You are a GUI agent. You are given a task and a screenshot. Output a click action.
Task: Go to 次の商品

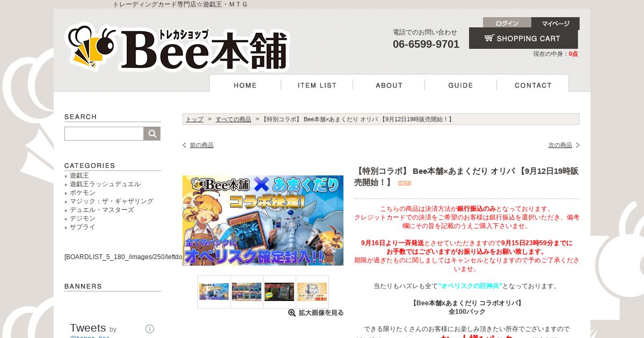560,145
